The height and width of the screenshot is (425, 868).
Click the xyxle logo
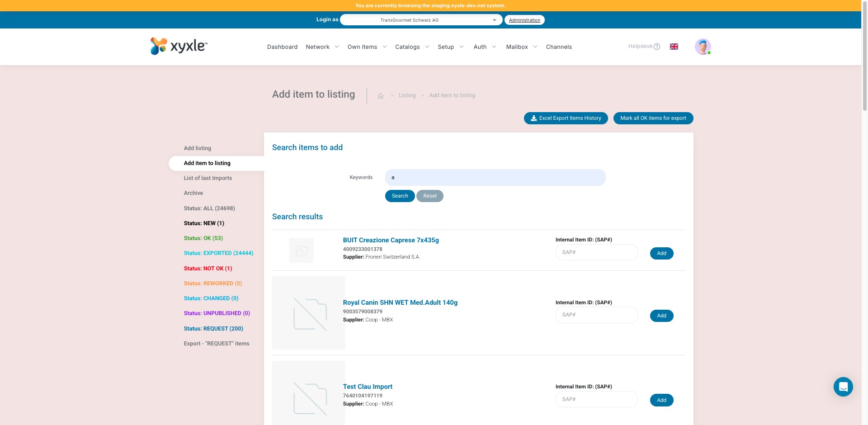(x=179, y=46)
